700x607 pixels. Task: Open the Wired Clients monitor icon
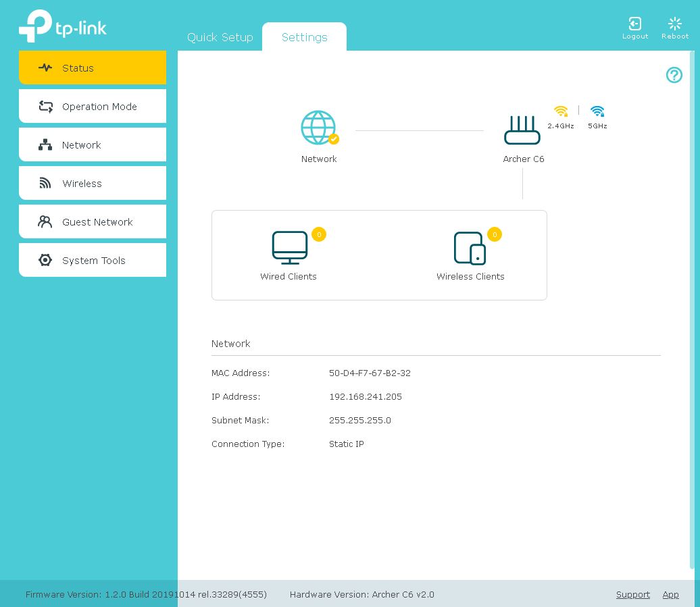point(289,248)
